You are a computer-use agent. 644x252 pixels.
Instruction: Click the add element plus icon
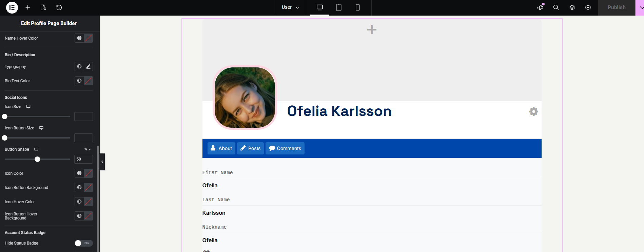[x=28, y=7]
